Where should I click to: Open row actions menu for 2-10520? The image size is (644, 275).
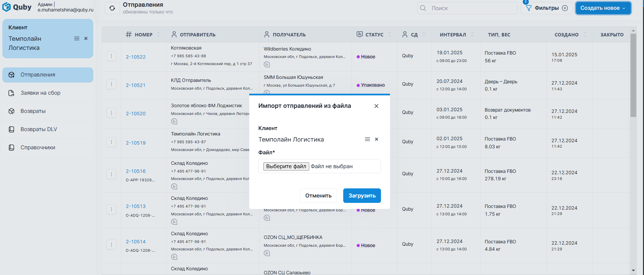pyautogui.click(x=111, y=113)
